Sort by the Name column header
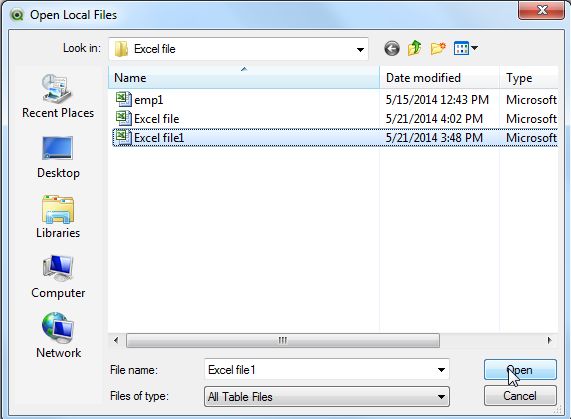Image resolution: width=571 pixels, height=419 pixels. tap(244, 78)
